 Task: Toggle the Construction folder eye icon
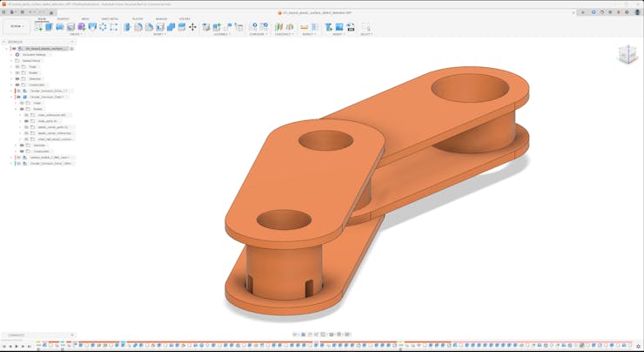pyautogui.click(x=17, y=85)
